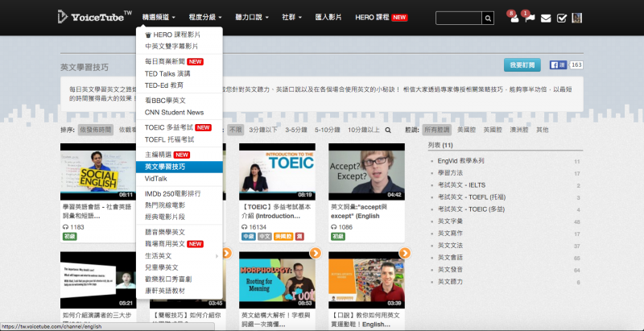Screen dimensions: 644x331
Task: Open the messages envelope icon
Action: (546, 18)
